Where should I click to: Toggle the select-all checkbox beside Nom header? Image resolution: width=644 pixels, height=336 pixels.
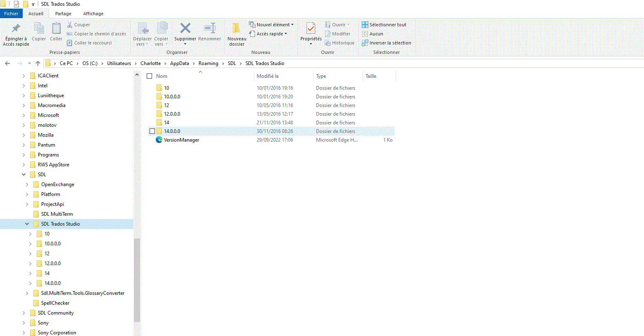click(149, 76)
